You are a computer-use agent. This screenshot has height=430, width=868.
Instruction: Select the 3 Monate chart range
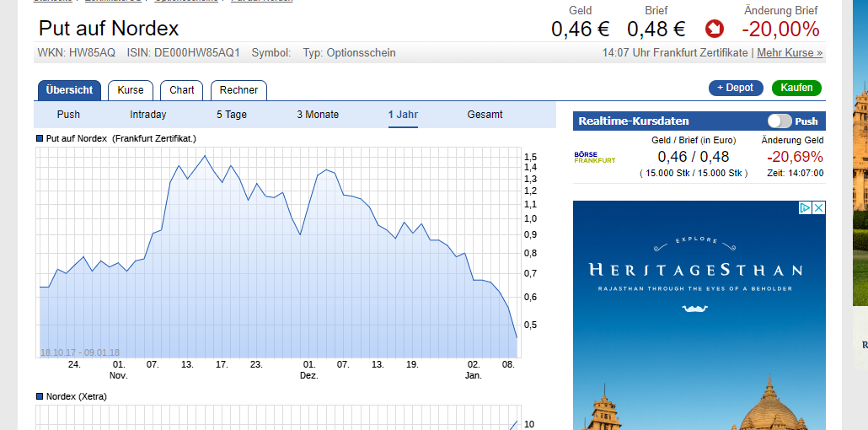(x=318, y=115)
